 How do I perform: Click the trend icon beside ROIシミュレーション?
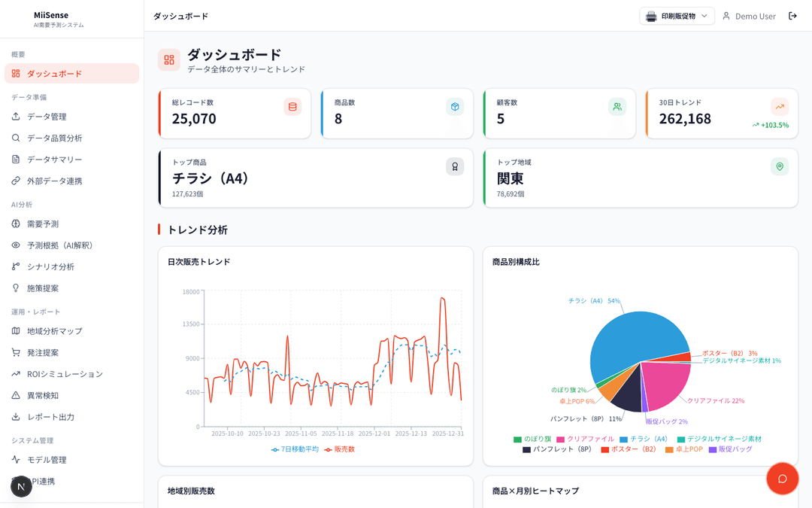click(16, 374)
